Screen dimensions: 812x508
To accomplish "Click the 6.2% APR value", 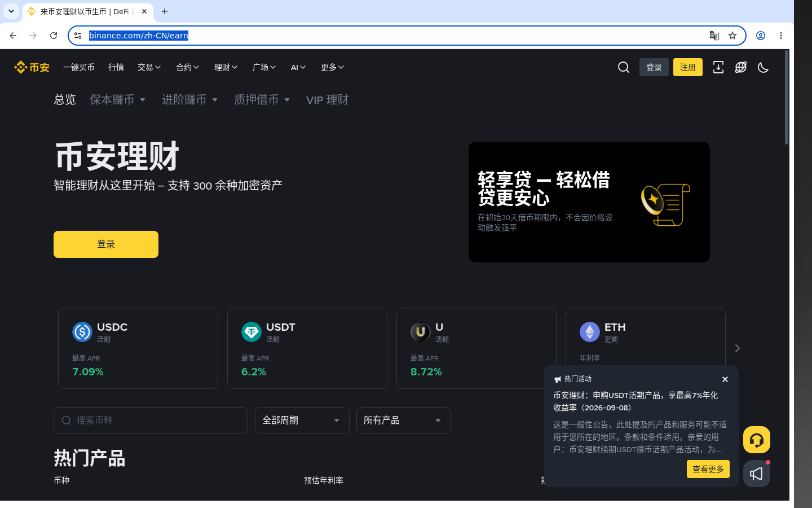I will [x=254, y=371].
